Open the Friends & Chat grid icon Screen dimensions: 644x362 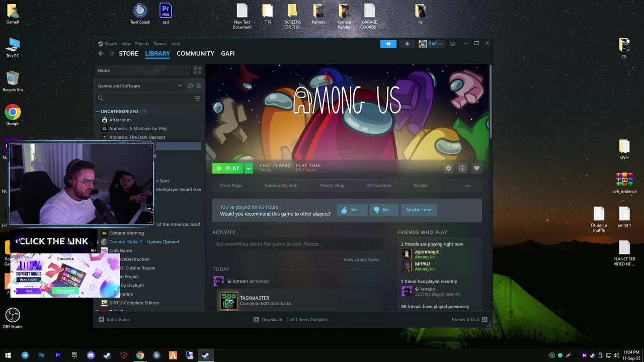pyautogui.click(x=485, y=320)
